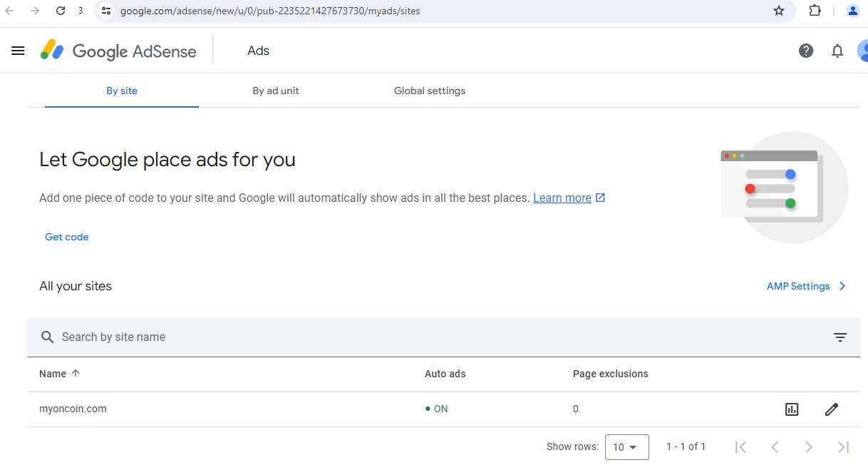
Task: Click the Google AdSense logo
Action: click(118, 51)
